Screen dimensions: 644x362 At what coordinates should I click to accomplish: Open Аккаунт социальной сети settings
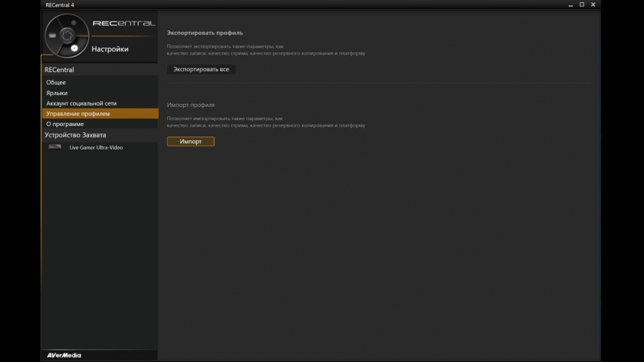coord(100,103)
